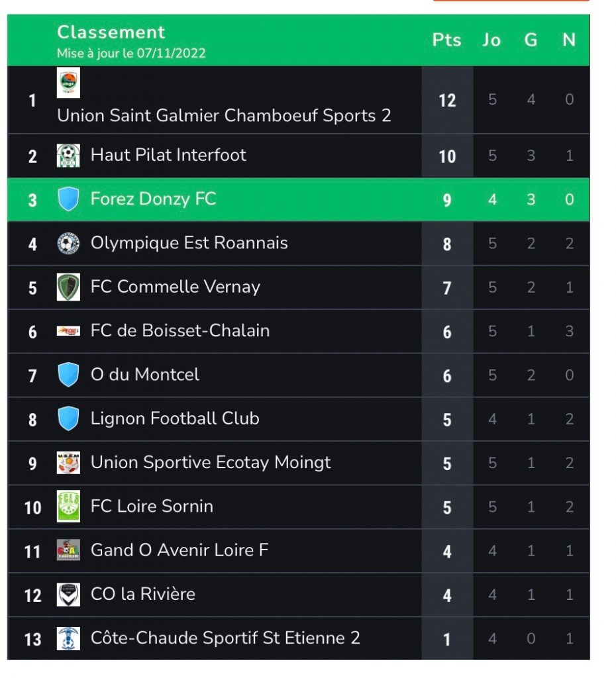This screenshot has height=678, width=616.
Task: Click the Union Saint Galmier Chamboeuf club logo
Action: [68, 83]
